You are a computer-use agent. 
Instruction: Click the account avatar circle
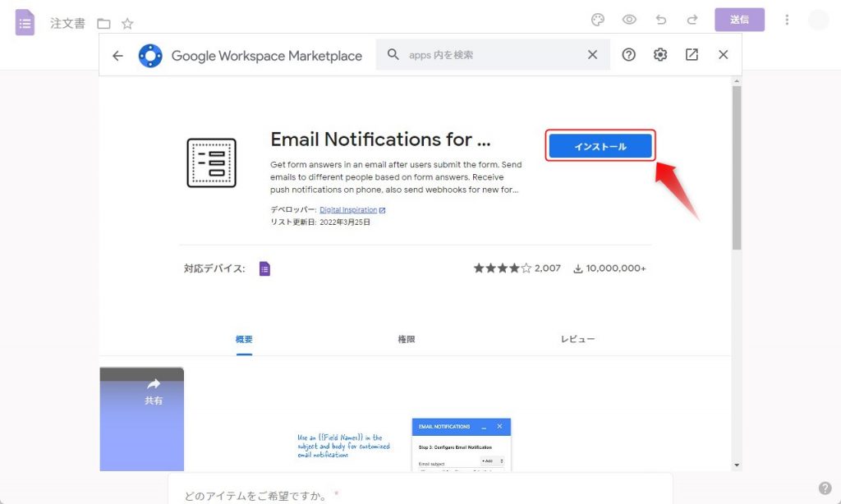[x=819, y=20]
